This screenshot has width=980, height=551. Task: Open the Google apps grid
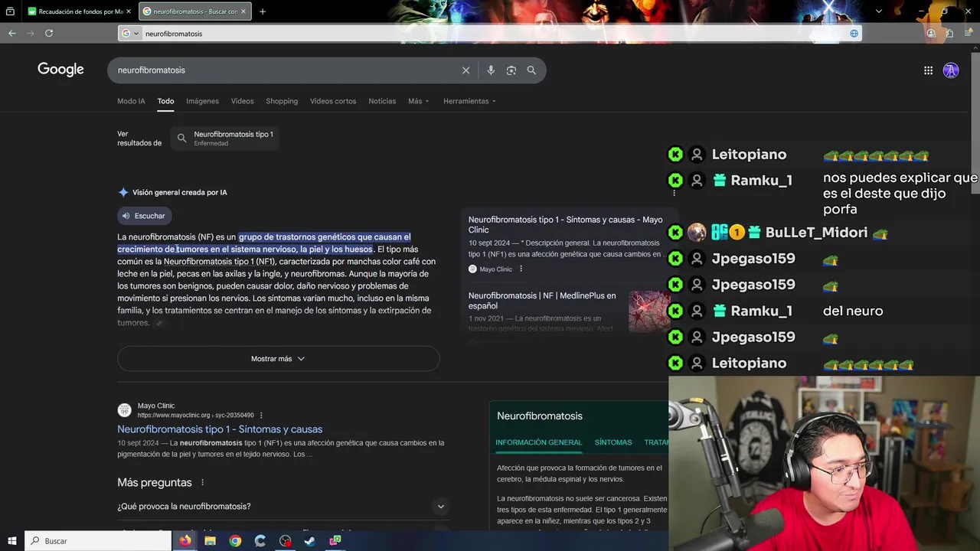click(x=928, y=70)
